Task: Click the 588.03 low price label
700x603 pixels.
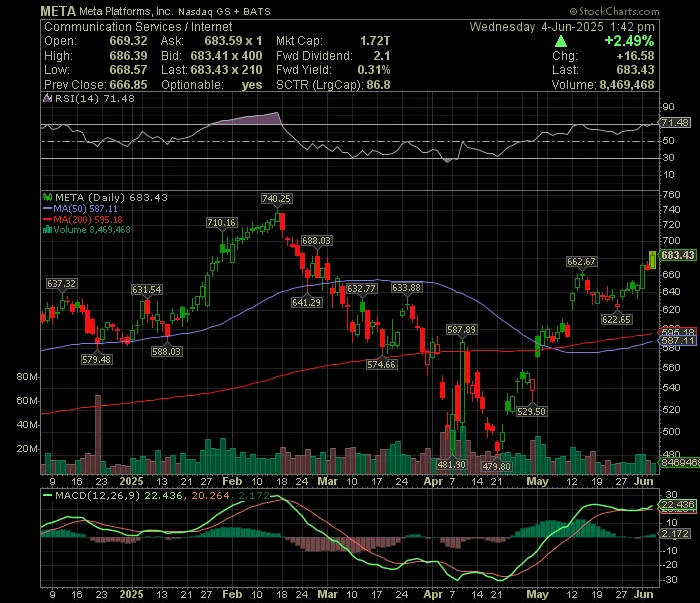Action: pyautogui.click(x=167, y=351)
